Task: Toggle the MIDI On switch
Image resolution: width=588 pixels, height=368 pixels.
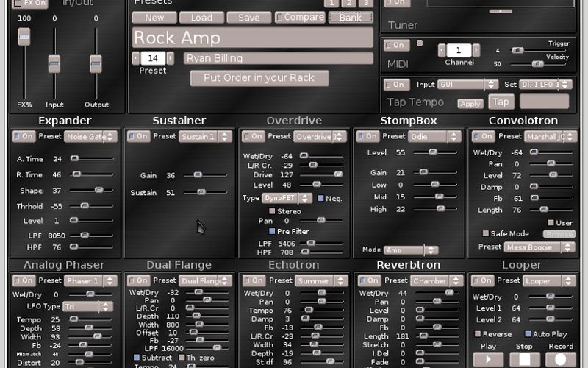Action: 397,45
